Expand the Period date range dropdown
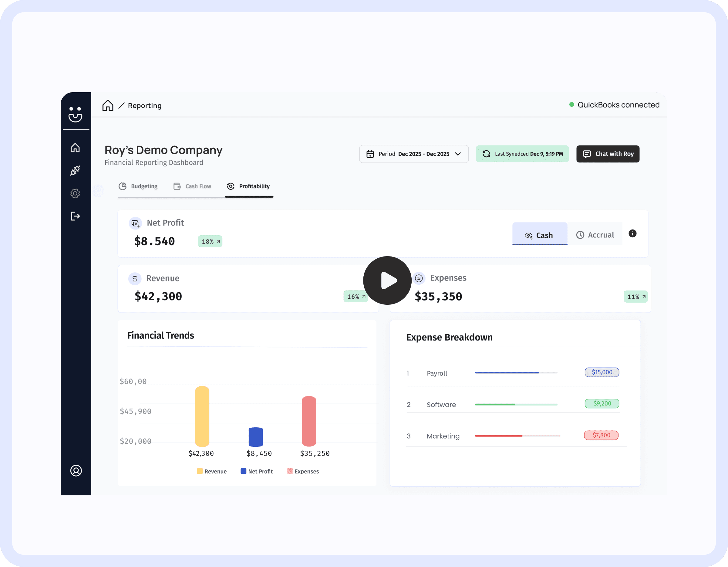 tap(413, 154)
